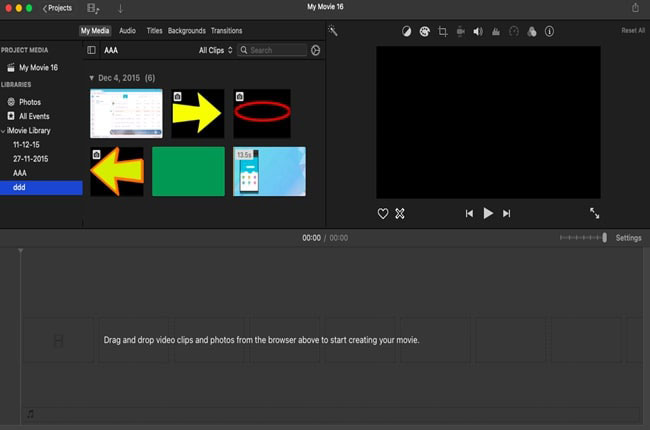Skip to the previous clip
Viewport: 650px width, 430px height.
(469, 214)
